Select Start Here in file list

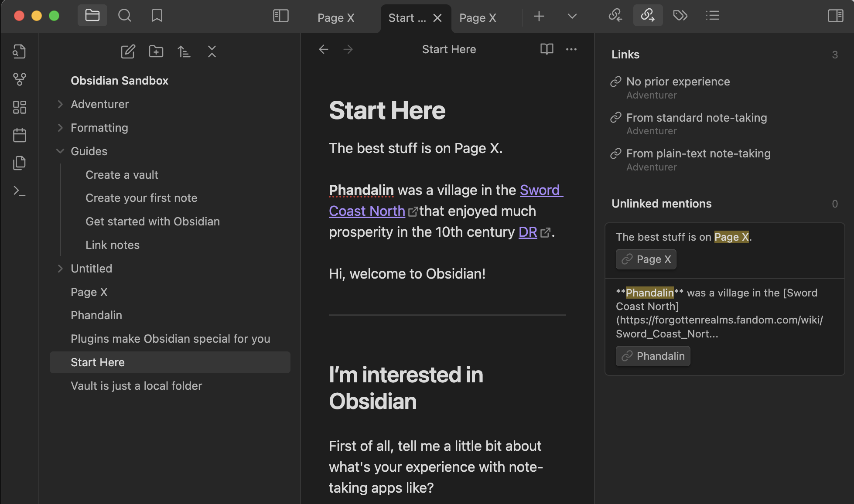coord(170,362)
